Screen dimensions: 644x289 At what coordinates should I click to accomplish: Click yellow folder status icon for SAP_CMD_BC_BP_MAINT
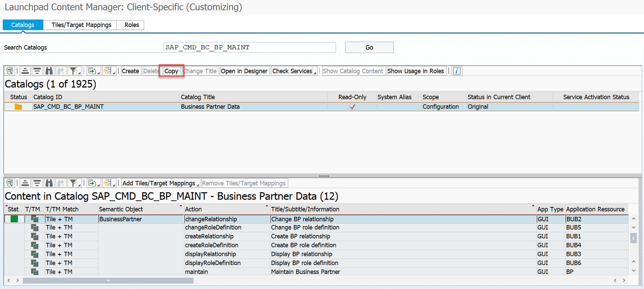tap(18, 107)
